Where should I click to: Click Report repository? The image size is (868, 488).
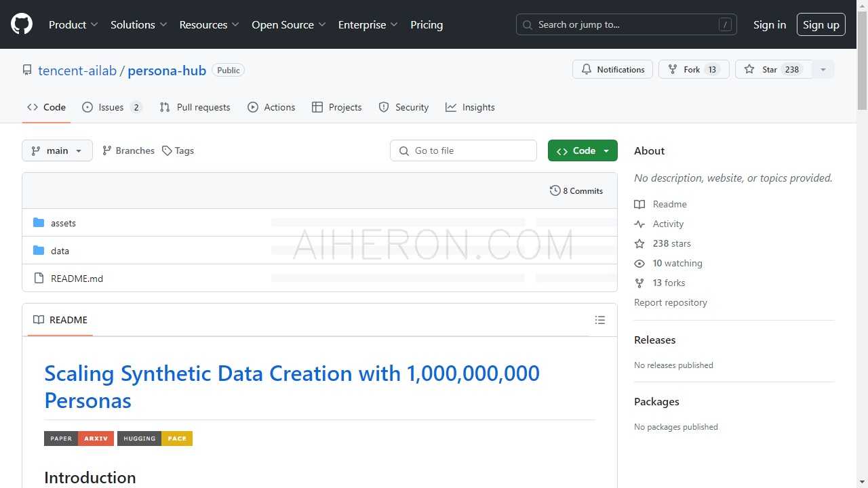(x=671, y=302)
